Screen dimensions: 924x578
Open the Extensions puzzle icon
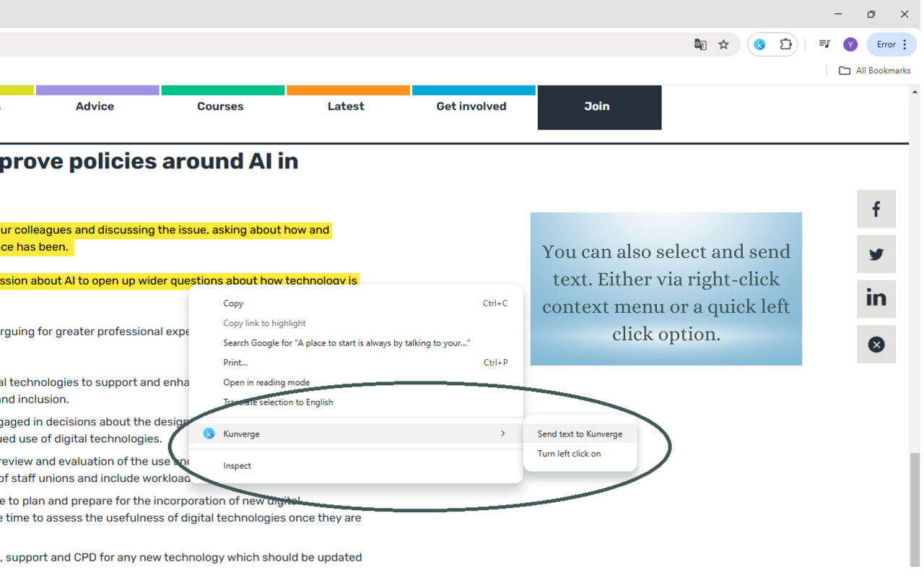(x=785, y=45)
